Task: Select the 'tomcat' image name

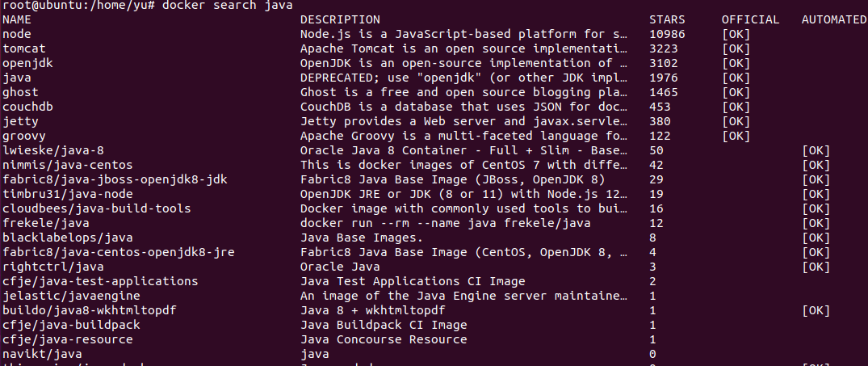Action: [x=24, y=48]
